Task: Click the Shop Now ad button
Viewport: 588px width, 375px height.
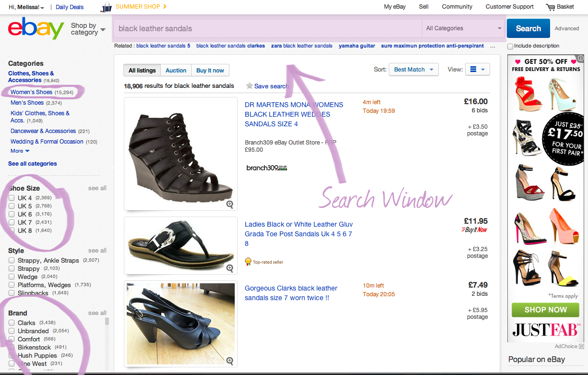Action: coord(545,310)
